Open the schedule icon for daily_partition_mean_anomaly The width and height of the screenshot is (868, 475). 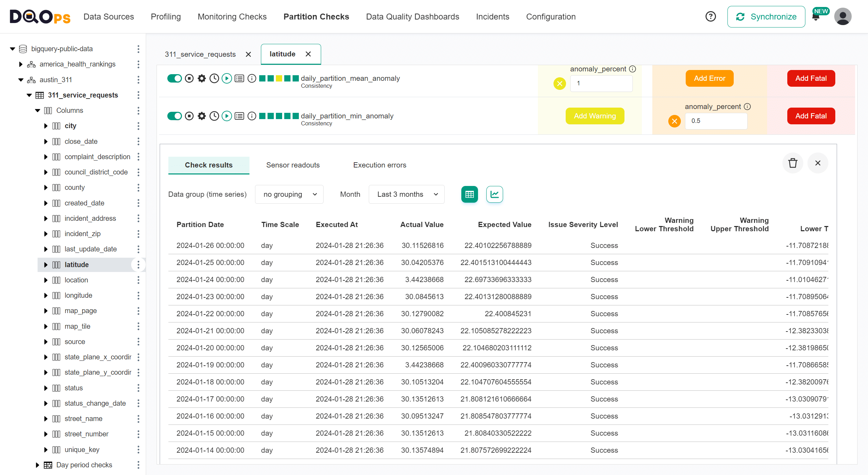tap(214, 78)
